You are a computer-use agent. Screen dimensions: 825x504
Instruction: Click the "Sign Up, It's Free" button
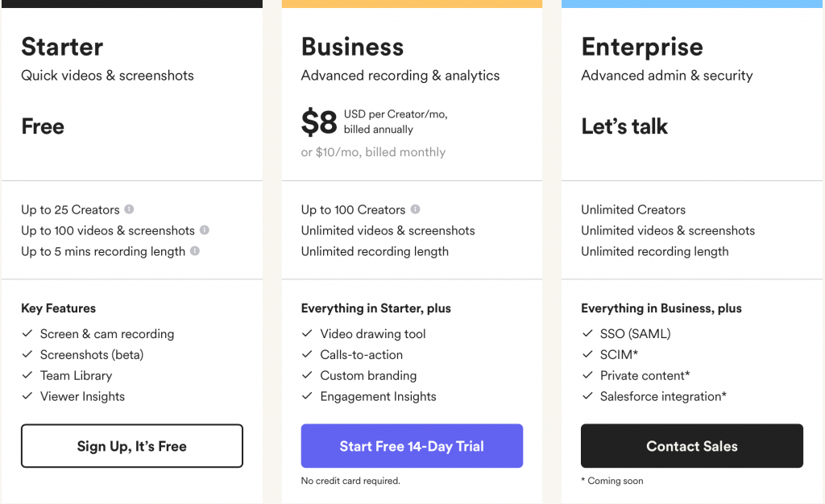[131, 445]
